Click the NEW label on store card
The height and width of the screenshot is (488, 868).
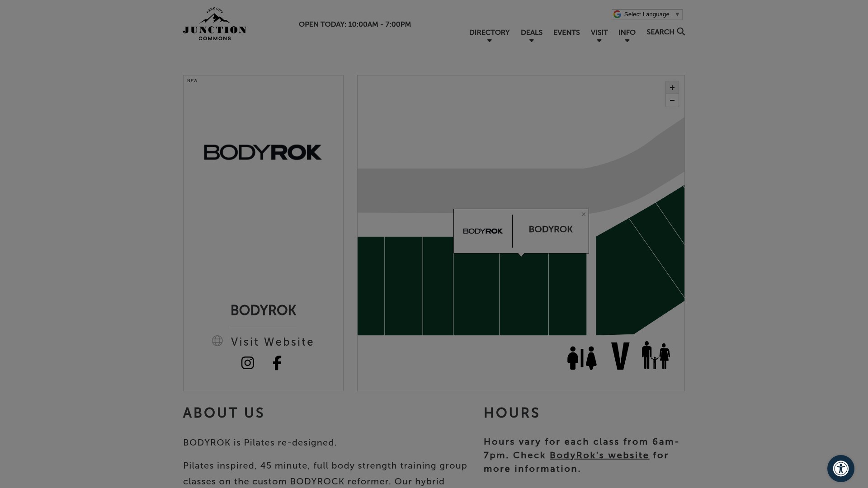point(193,81)
